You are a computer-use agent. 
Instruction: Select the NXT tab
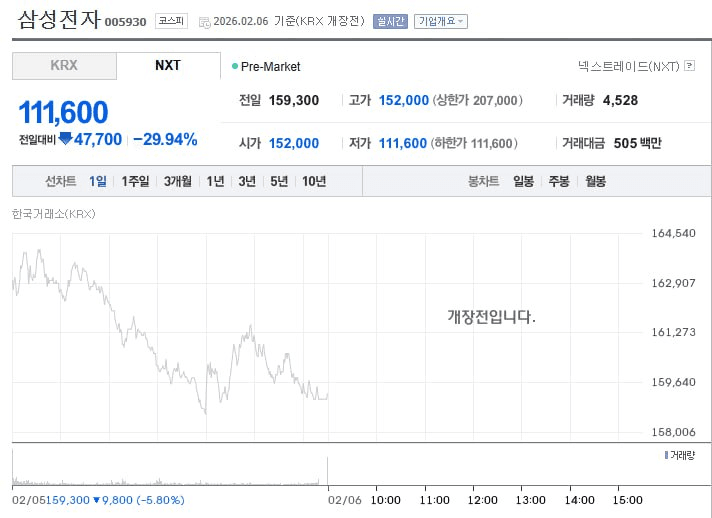tap(168, 66)
